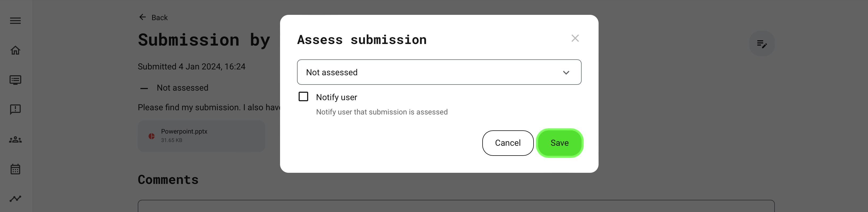This screenshot has width=868, height=212.
Task: Click the Cancel button
Action: coord(508,143)
